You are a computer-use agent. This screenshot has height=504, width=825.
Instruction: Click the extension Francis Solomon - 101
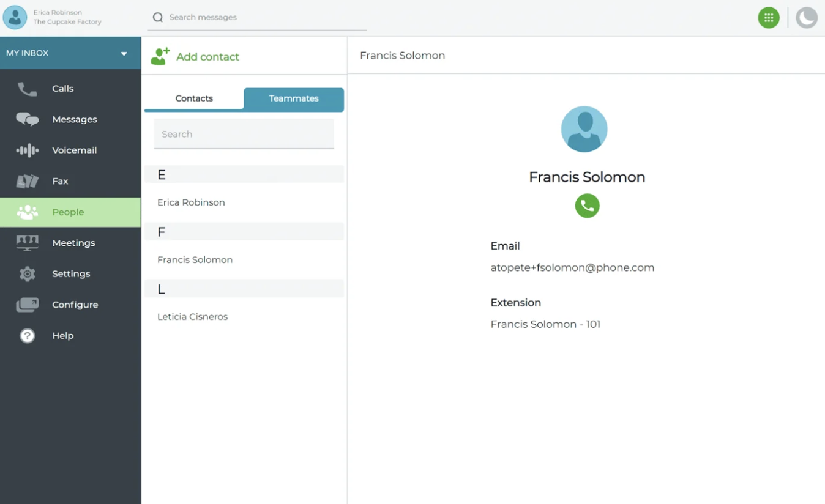(x=545, y=324)
